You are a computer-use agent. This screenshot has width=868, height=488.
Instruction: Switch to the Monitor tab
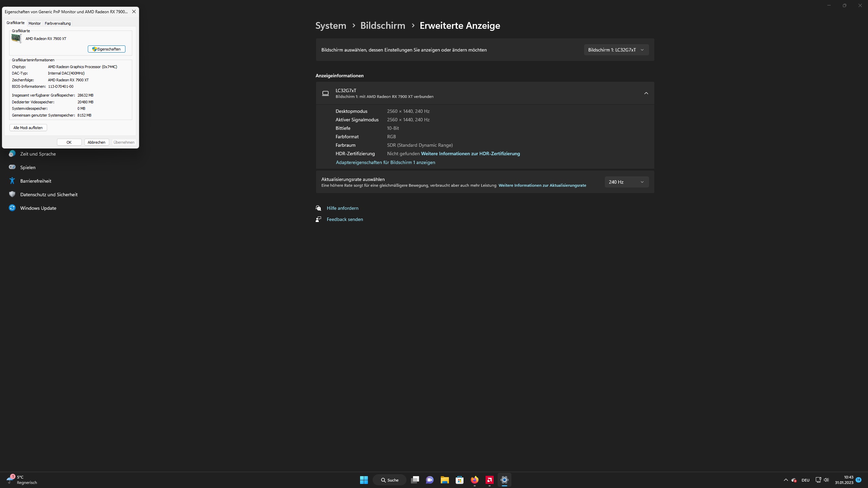click(35, 23)
